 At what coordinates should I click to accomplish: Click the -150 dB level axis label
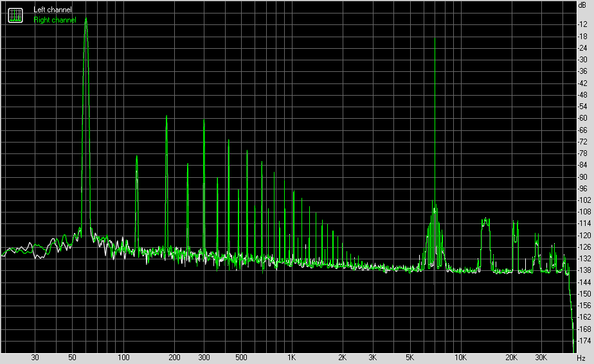pos(584,294)
